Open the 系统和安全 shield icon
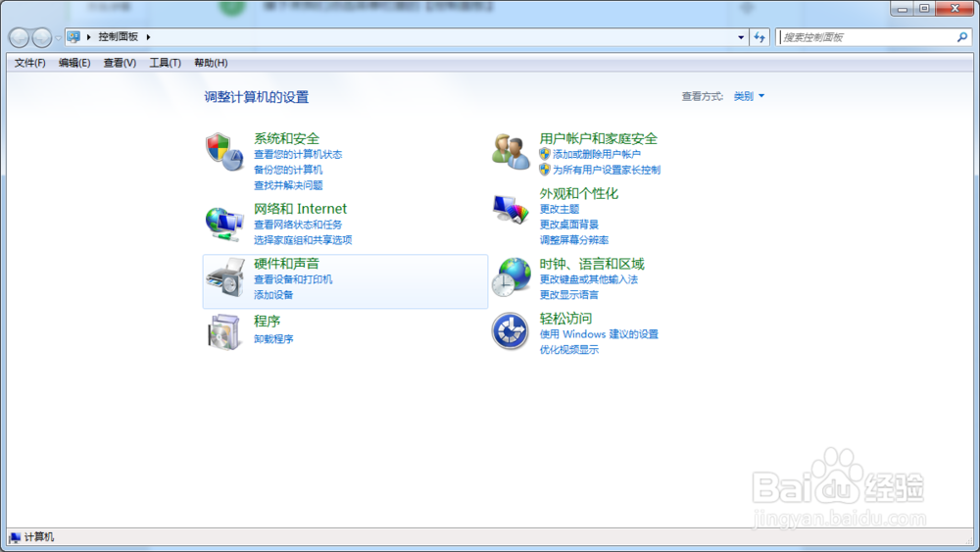980x552 pixels. (x=224, y=151)
